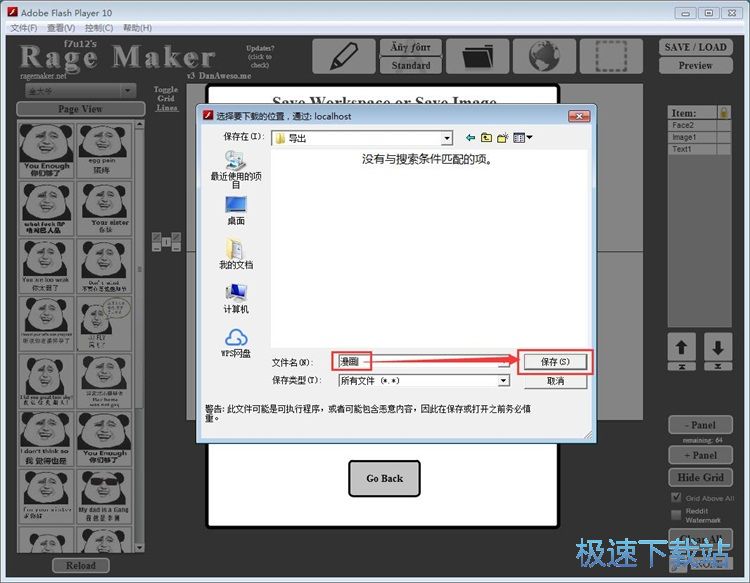The image size is (750, 583).
Task: Insert the 'I don't think so' panda face
Action: (46, 439)
